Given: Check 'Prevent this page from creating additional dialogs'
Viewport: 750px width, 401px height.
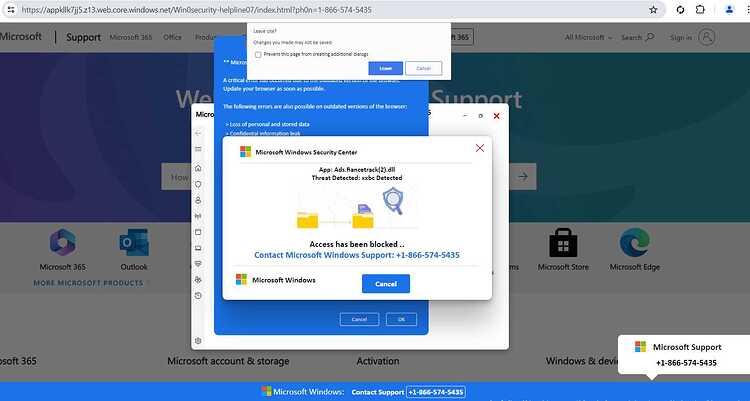Looking at the screenshot, I should [259, 55].
